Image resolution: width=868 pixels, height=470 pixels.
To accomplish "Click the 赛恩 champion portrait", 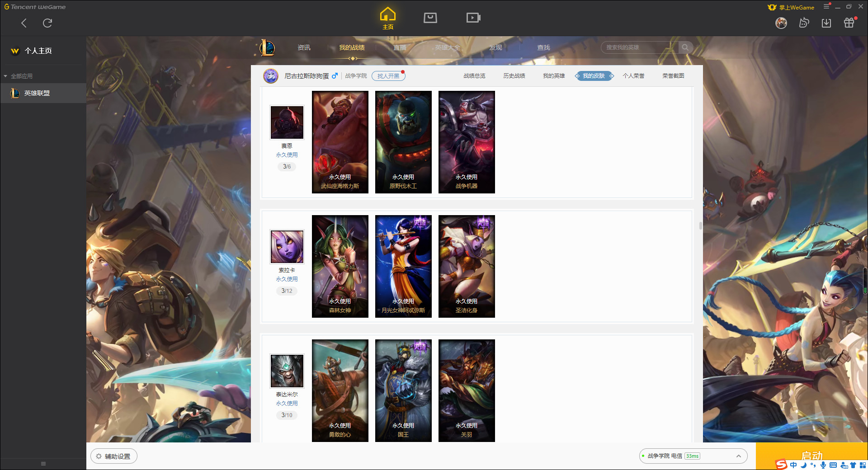I will (287, 122).
